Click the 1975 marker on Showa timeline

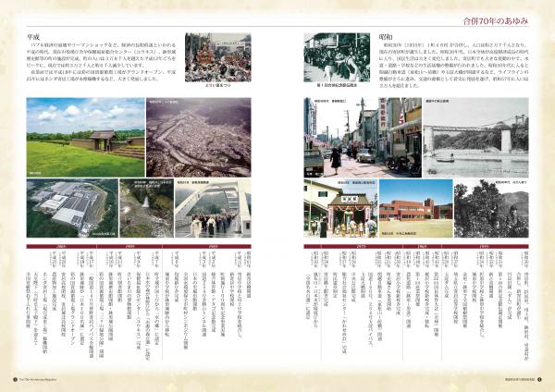click(x=362, y=246)
